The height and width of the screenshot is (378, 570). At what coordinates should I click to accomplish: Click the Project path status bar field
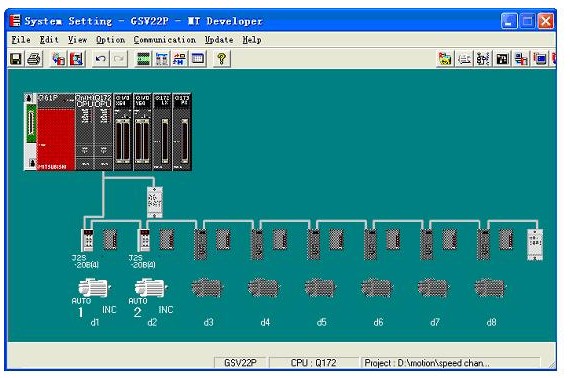450,363
